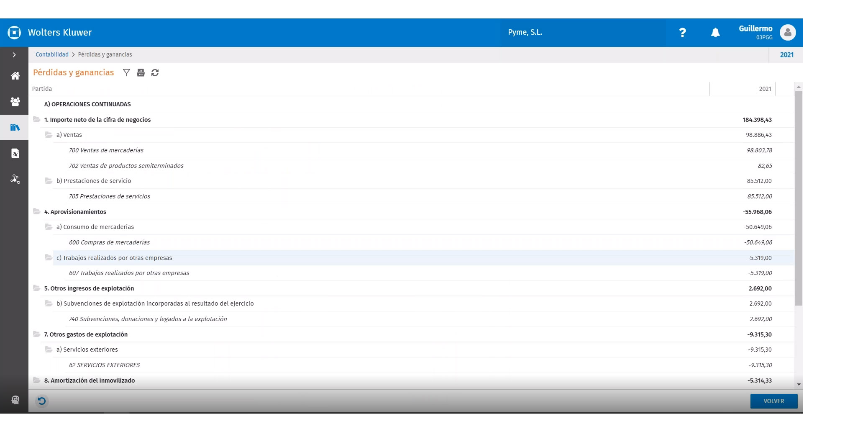Click the Contabilidad breadcrumb link
The height and width of the screenshot is (432, 868).
tap(52, 55)
